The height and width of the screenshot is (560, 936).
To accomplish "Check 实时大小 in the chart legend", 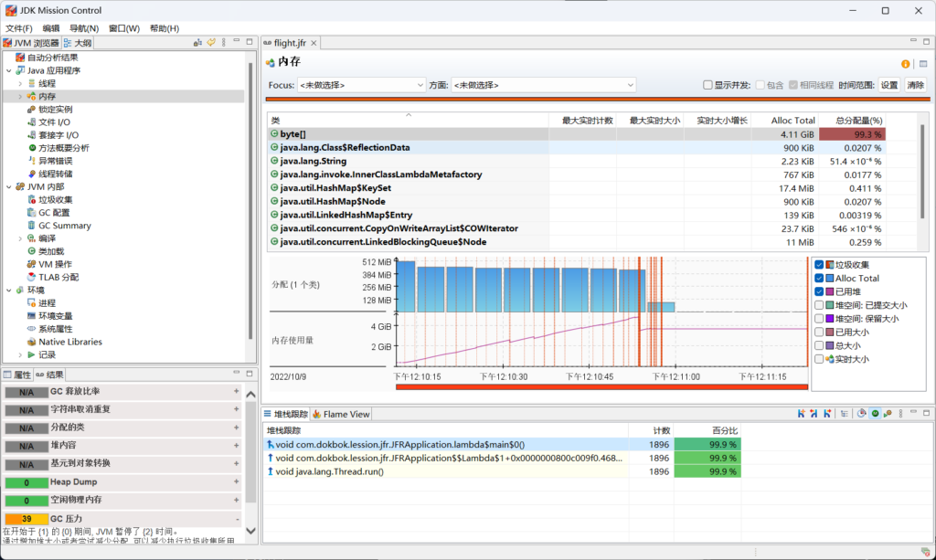I will click(x=819, y=359).
